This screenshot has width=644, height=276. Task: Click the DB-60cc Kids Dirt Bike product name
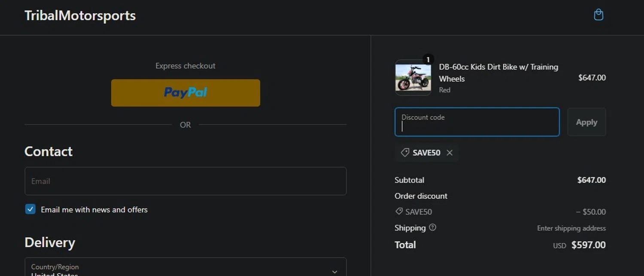point(498,73)
